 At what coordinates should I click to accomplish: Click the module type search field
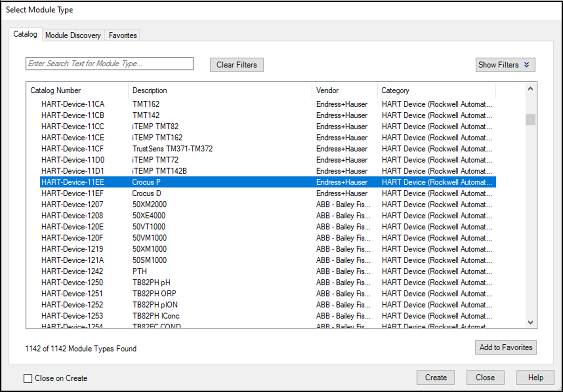[x=109, y=63]
